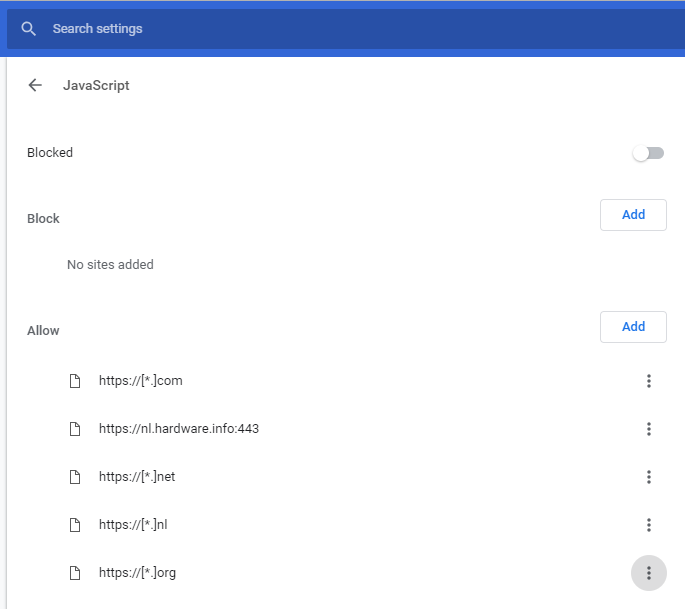Add a site to the Block list
The height and width of the screenshot is (609, 688).
pos(633,215)
